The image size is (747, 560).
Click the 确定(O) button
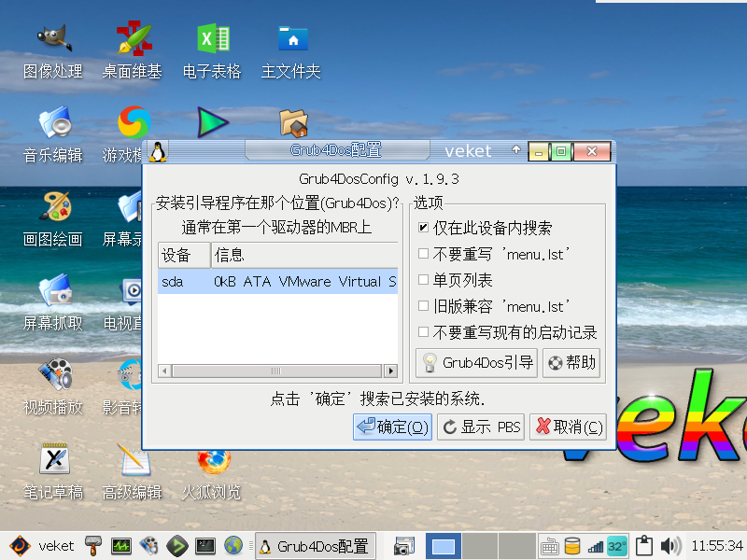pos(392,427)
